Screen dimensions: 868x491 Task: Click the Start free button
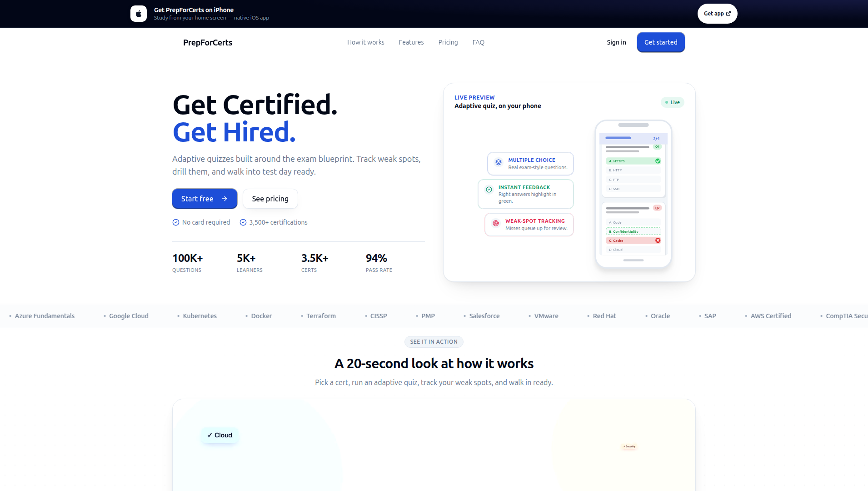tap(205, 199)
